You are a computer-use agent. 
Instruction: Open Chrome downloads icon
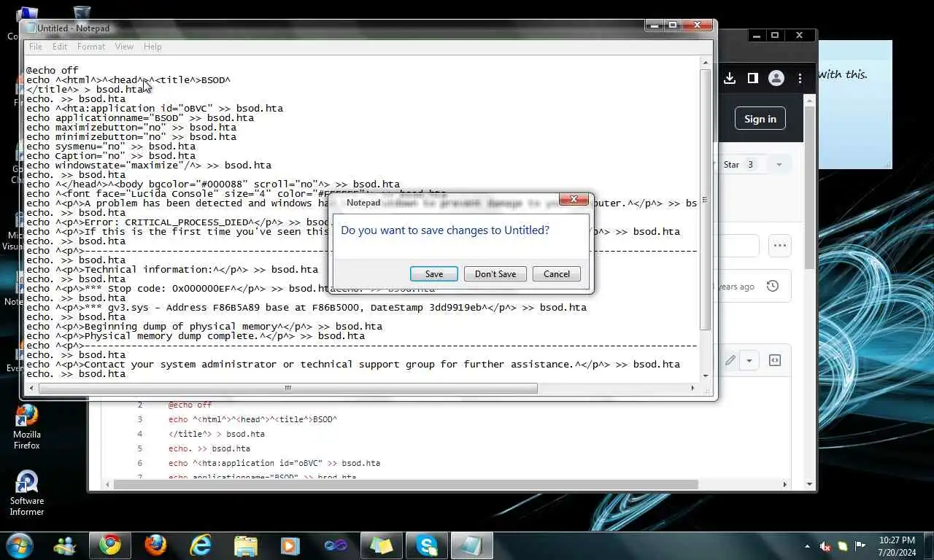729,78
